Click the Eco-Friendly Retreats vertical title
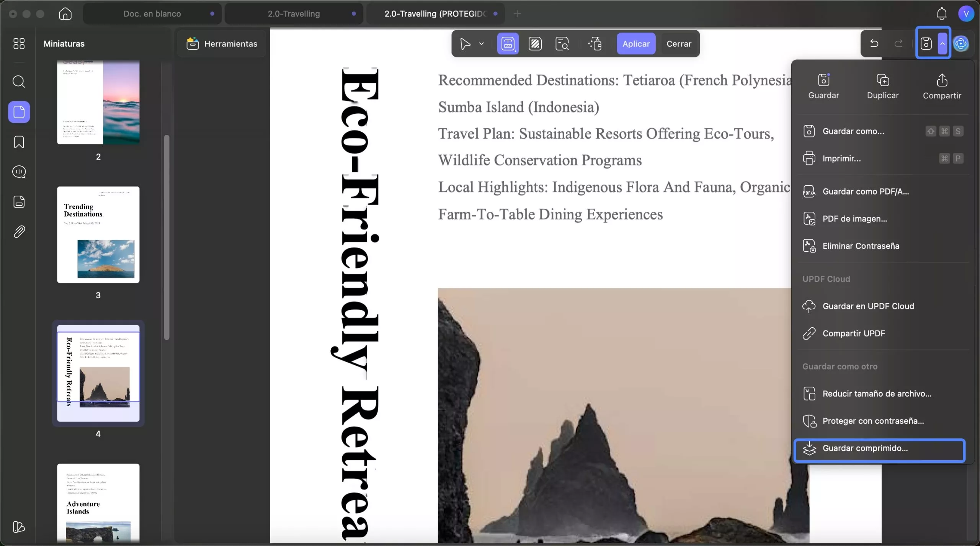The height and width of the screenshot is (546, 980). (x=356, y=304)
